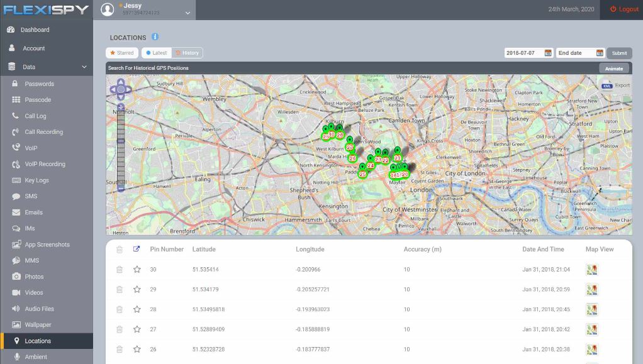The width and height of the screenshot is (643, 364).
Task: Switch to the Starred tab
Action: point(122,53)
